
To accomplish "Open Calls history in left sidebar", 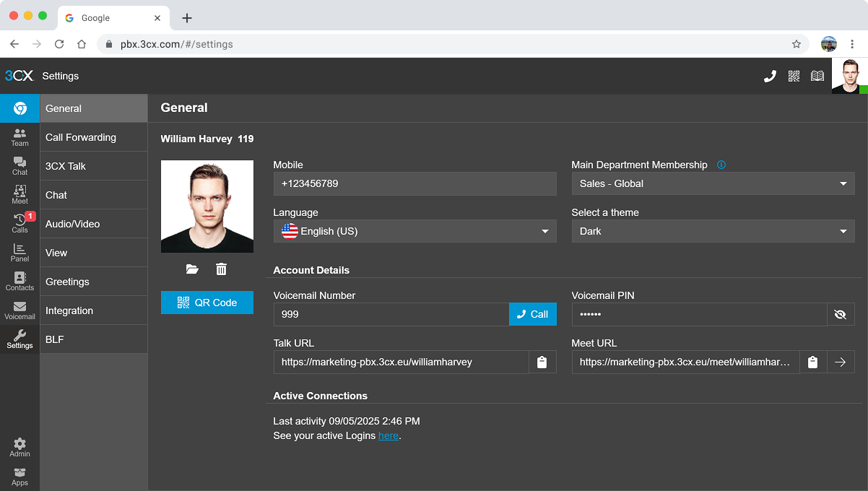I will [20, 223].
